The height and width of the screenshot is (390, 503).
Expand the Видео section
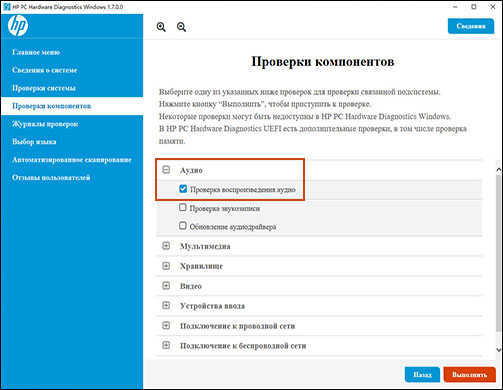pyautogui.click(x=166, y=286)
